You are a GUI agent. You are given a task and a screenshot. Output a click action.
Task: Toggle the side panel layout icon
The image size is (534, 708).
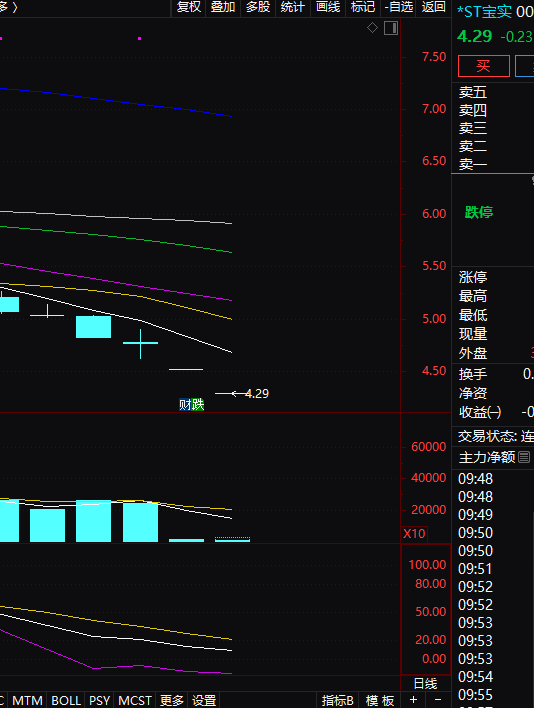click(x=391, y=28)
